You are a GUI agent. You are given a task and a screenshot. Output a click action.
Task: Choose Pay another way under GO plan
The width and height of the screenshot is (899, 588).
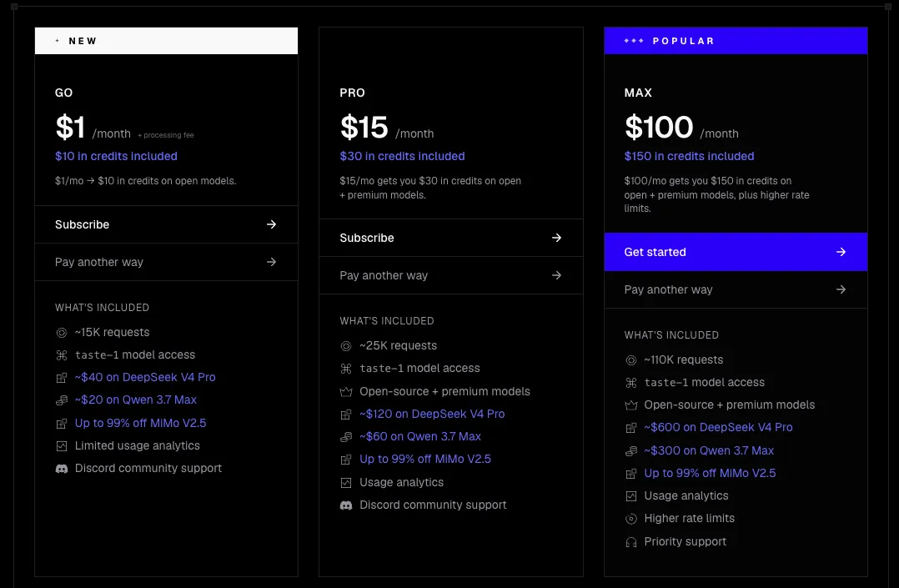coord(166,262)
